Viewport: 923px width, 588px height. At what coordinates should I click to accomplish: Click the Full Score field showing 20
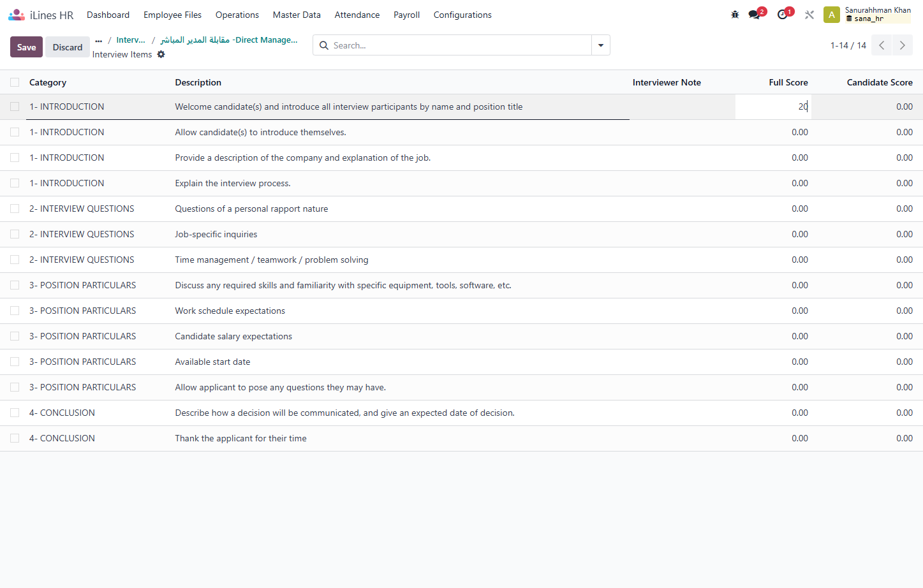pos(773,107)
